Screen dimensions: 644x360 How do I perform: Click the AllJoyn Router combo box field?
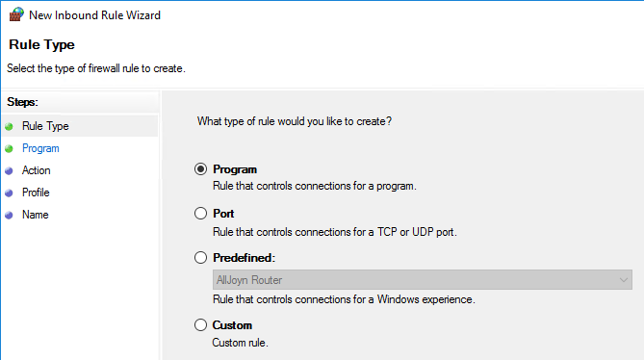point(423,280)
